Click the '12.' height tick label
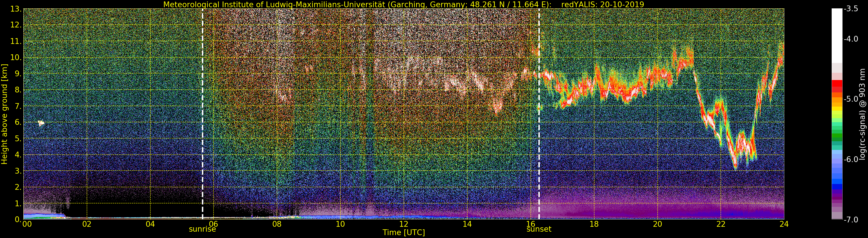 16,25
